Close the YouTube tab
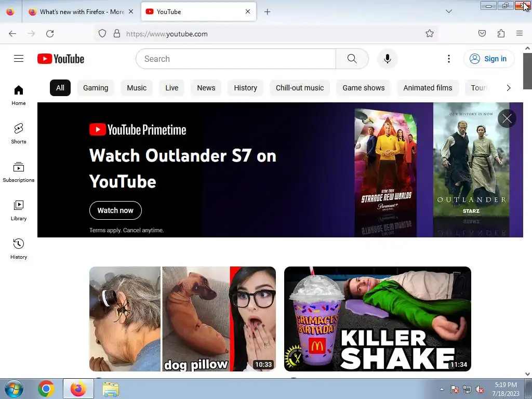 tap(248, 11)
